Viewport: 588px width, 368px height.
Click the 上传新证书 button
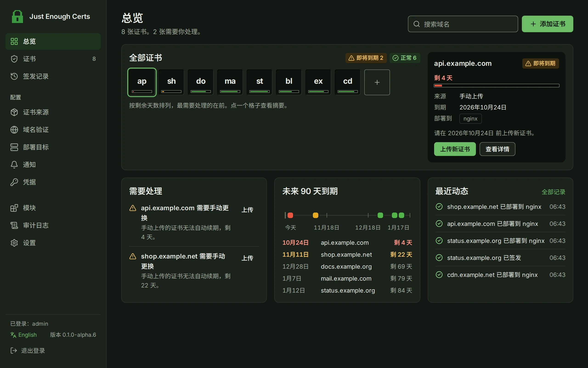pyautogui.click(x=455, y=149)
